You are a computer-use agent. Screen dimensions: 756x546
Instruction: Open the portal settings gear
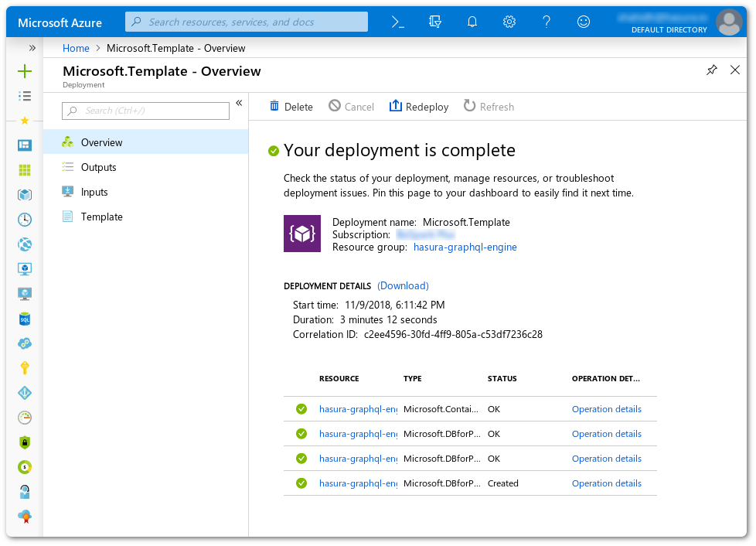point(509,22)
